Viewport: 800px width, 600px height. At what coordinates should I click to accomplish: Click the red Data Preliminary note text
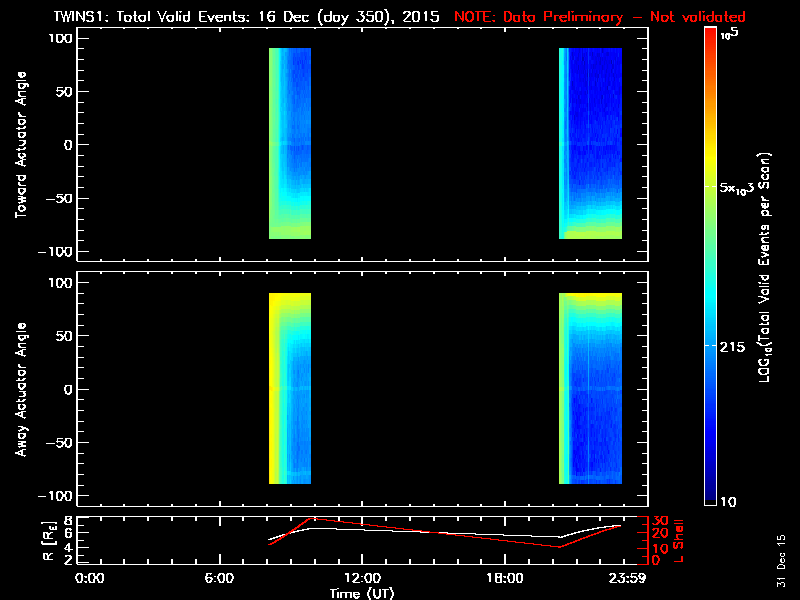click(600, 17)
